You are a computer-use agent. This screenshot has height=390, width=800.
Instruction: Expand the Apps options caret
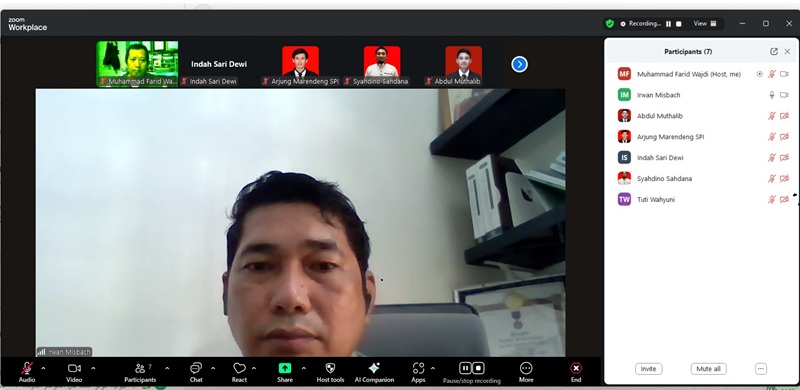point(433,368)
